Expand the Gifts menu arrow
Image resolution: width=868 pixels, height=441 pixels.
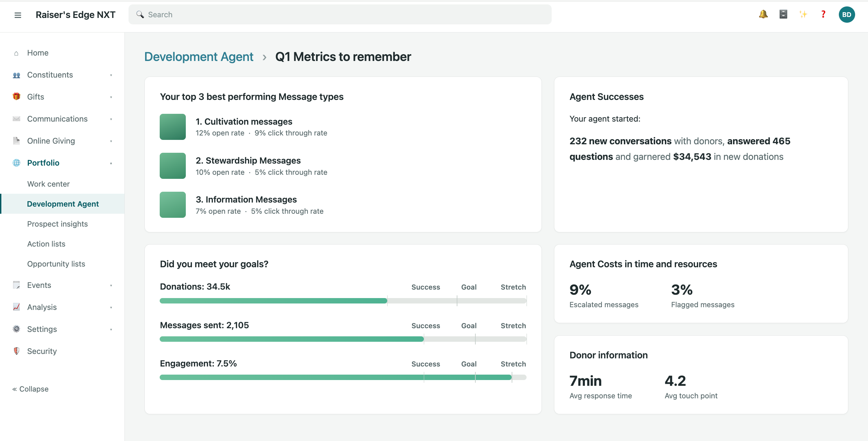point(111,97)
